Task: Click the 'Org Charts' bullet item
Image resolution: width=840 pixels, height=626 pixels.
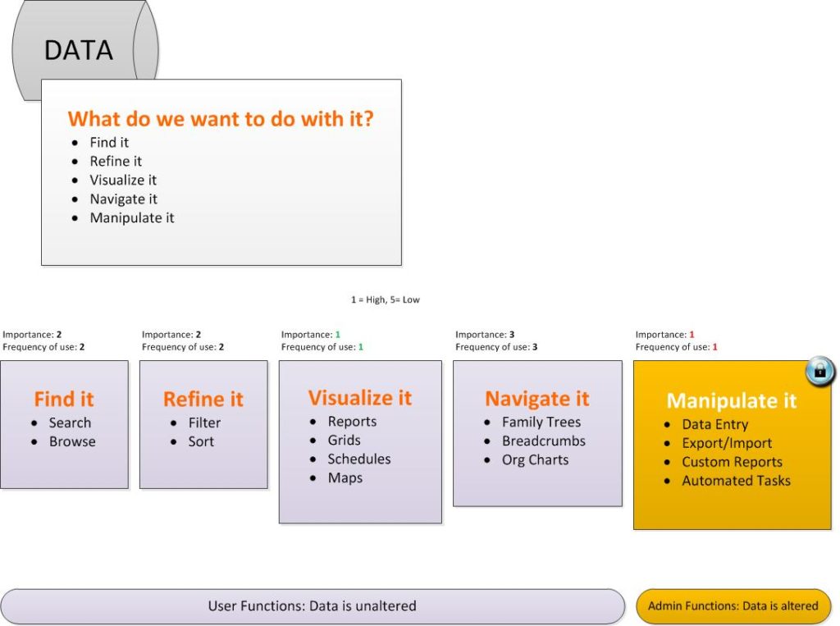Action: 535,460
